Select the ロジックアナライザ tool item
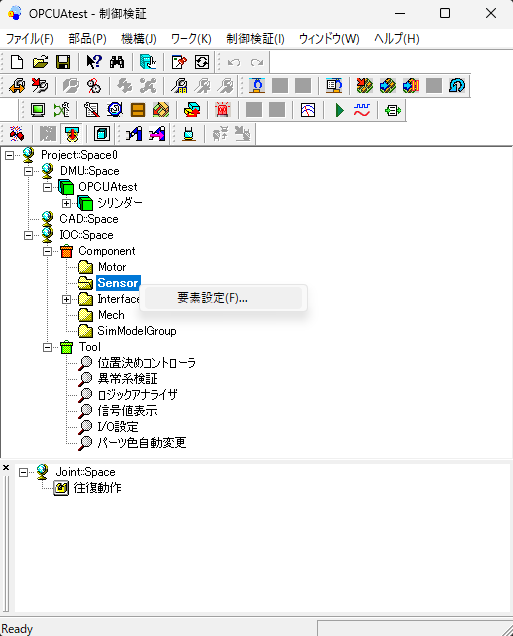513x636 pixels. tap(137, 395)
